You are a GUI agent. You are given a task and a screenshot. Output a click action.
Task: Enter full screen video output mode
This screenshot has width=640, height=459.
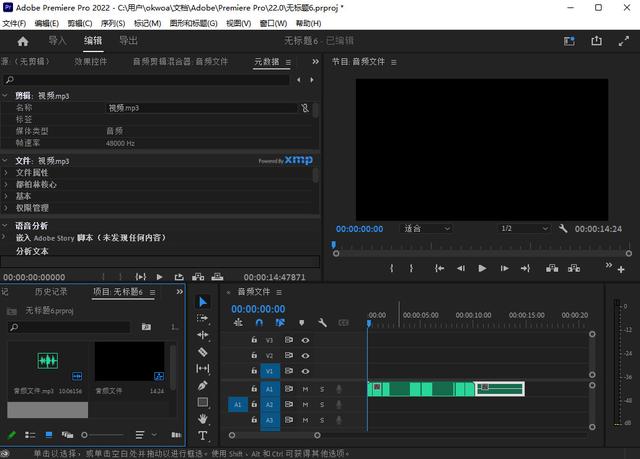point(623,41)
